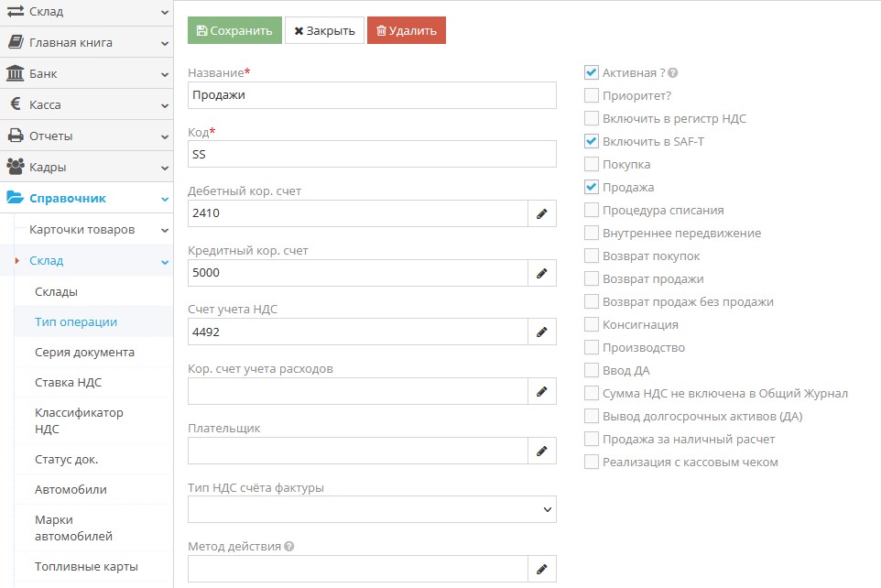Uncheck the Продажа checkbox

coord(592,187)
